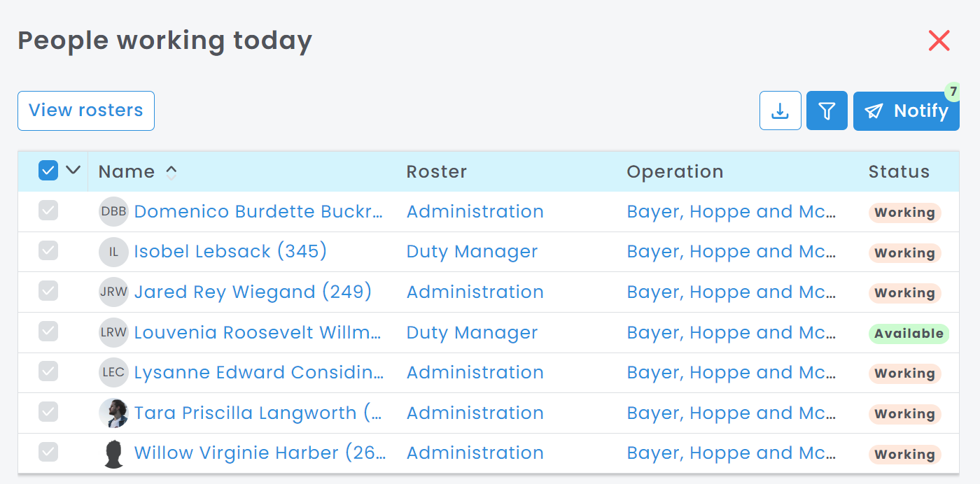Expand the selection options chevron dropdown
This screenshot has width=980, height=484.
[73, 170]
